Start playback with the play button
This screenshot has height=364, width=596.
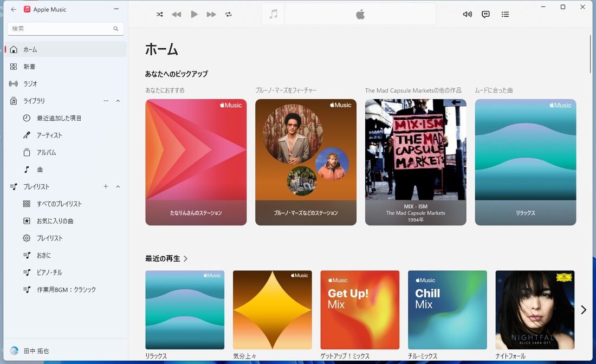(194, 15)
